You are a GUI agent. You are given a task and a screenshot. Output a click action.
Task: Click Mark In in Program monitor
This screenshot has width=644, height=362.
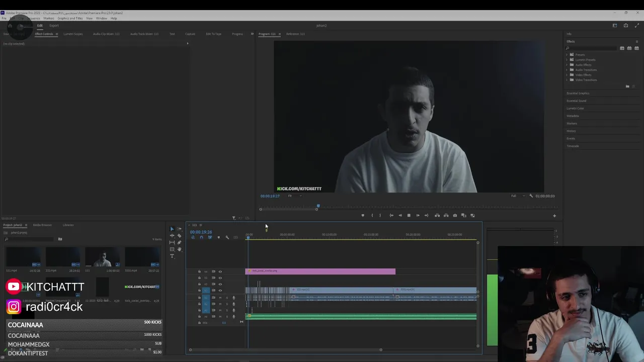[372, 215]
